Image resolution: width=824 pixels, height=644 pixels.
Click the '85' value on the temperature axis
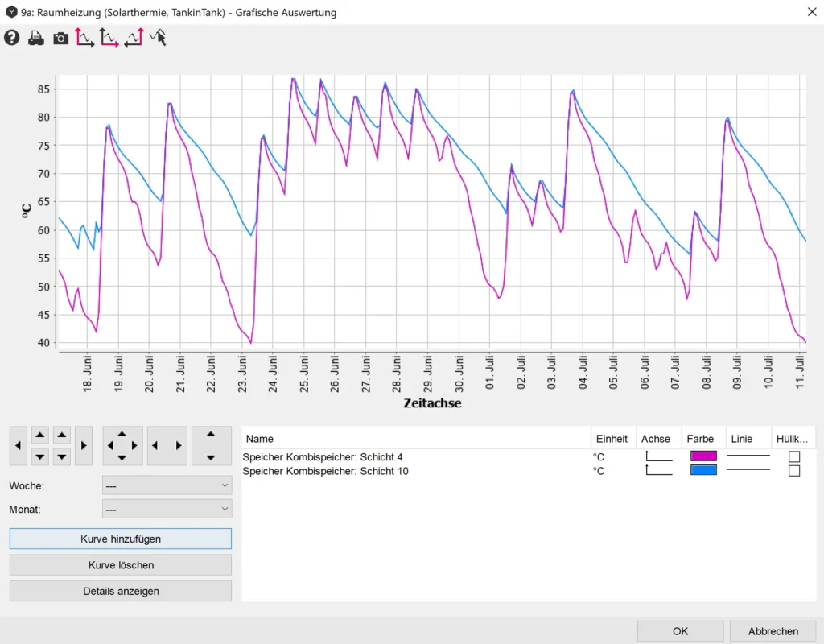coord(43,89)
